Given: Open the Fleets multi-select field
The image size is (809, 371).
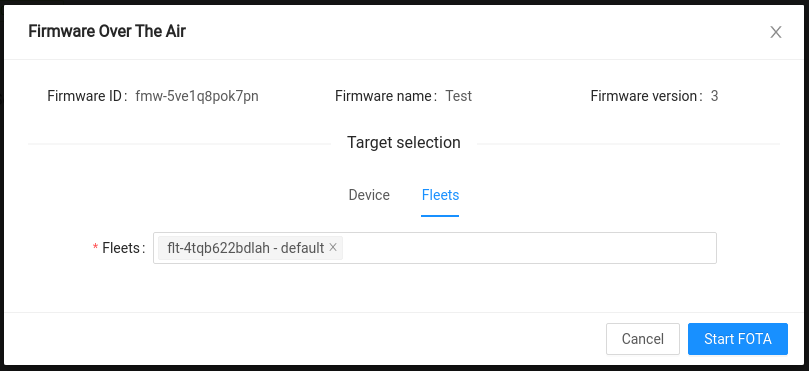Looking at the screenshot, I should pyautogui.click(x=434, y=248).
